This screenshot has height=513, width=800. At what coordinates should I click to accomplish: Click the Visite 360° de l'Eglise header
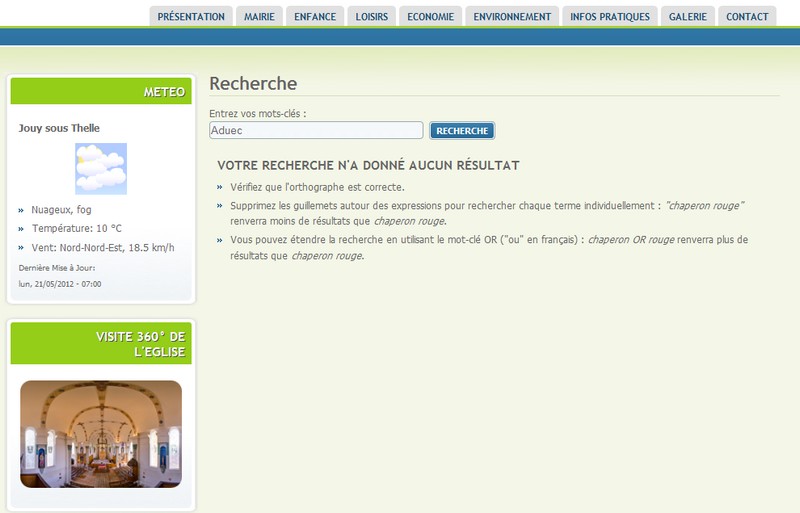tap(101, 344)
